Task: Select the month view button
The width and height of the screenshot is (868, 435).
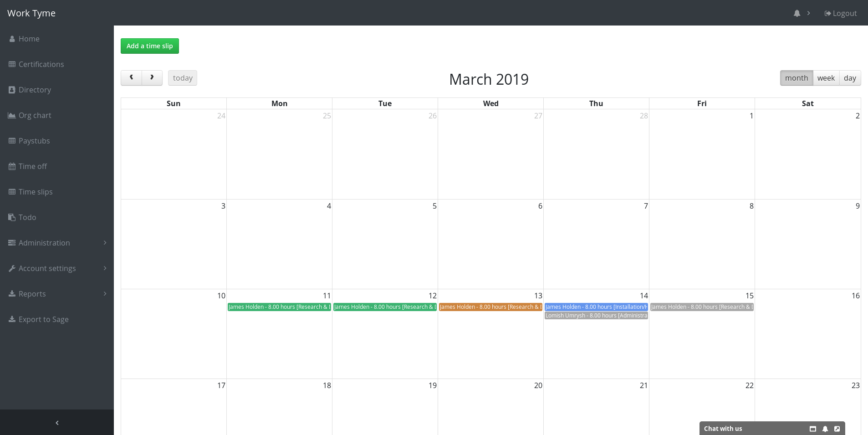Action: click(796, 78)
